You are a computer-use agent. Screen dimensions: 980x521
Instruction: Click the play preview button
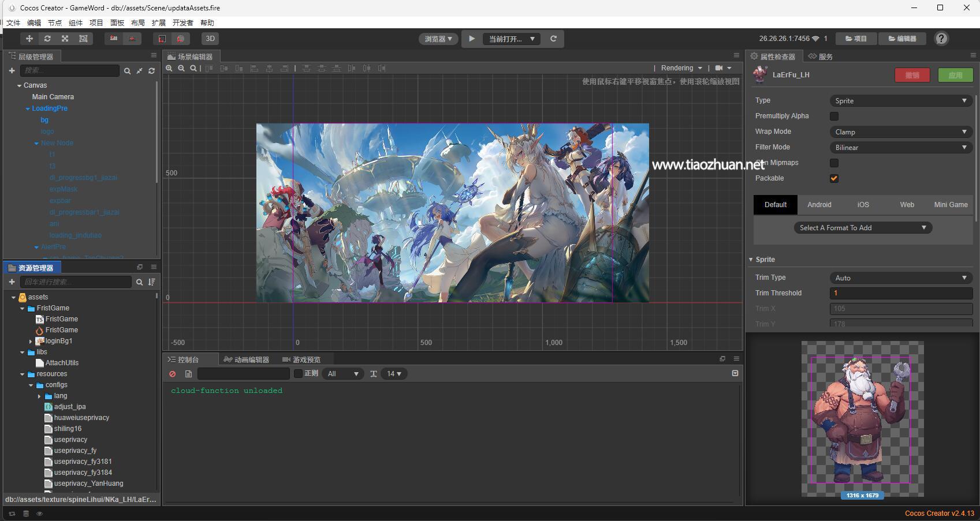(472, 39)
